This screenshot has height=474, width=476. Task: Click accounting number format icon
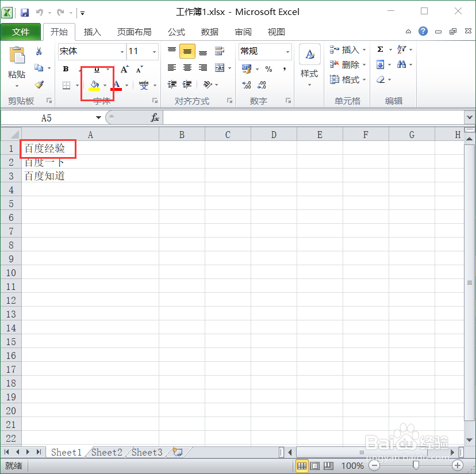247,69
